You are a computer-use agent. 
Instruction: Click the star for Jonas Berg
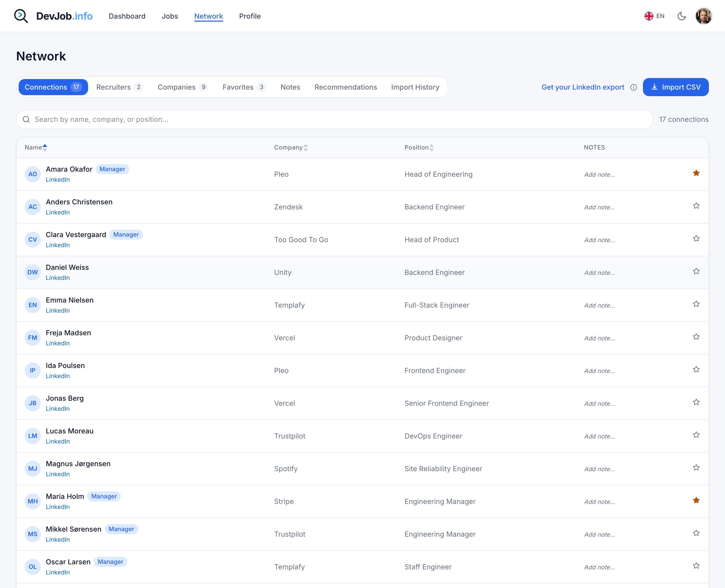pyautogui.click(x=696, y=402)
